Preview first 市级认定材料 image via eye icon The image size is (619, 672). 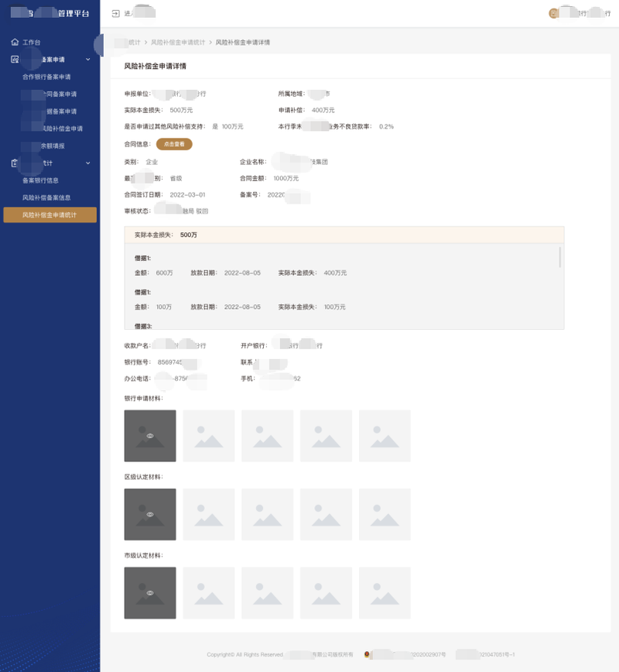click(x=150, y=593)
